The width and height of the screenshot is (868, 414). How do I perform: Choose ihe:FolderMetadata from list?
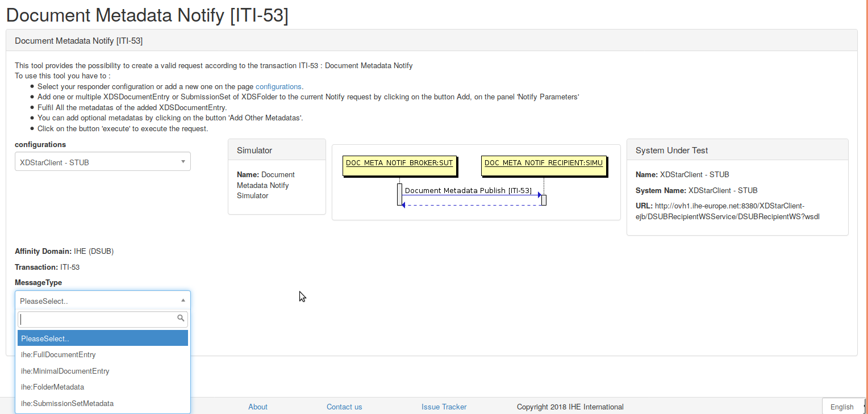53,387
